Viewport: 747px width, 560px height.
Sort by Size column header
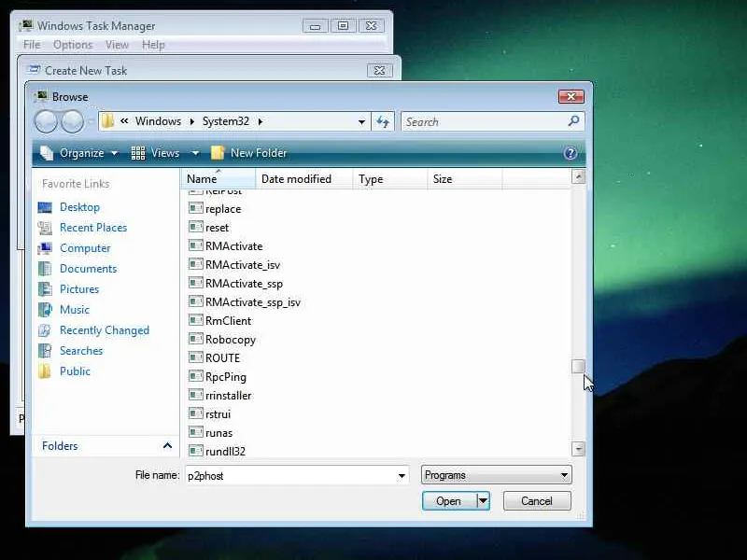point(464,179)
